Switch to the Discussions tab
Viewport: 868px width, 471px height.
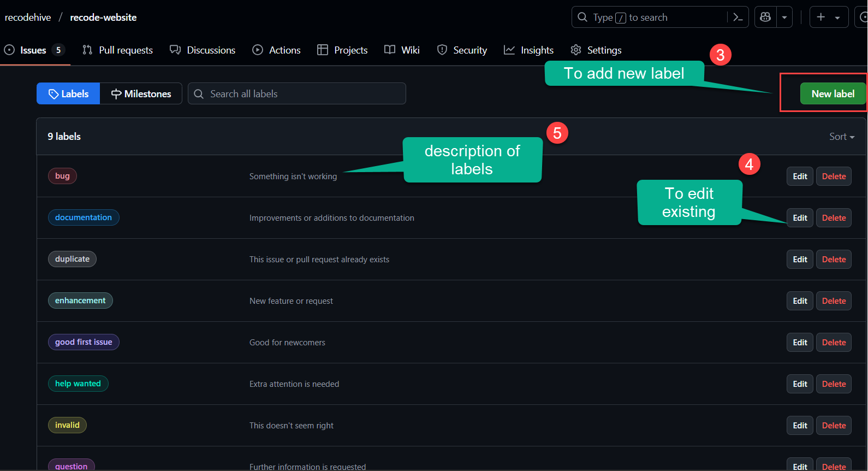tap(203, 50)
